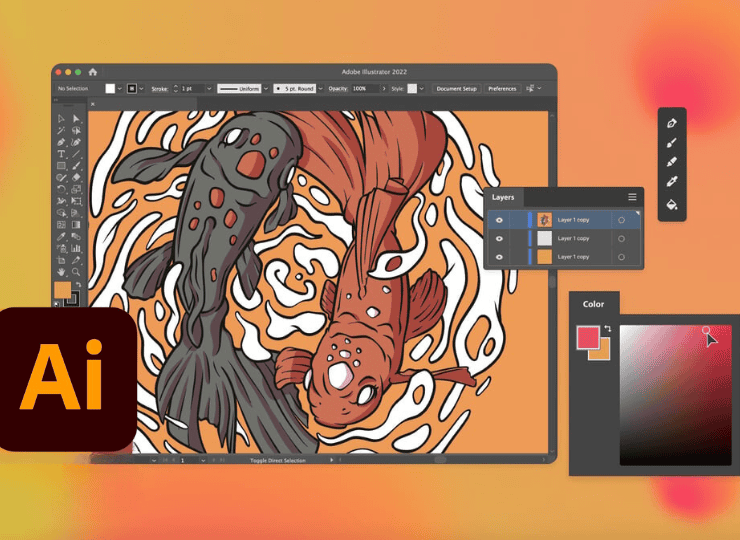
Task: Select the Line Segment tool
Action: tap(76, 154)
